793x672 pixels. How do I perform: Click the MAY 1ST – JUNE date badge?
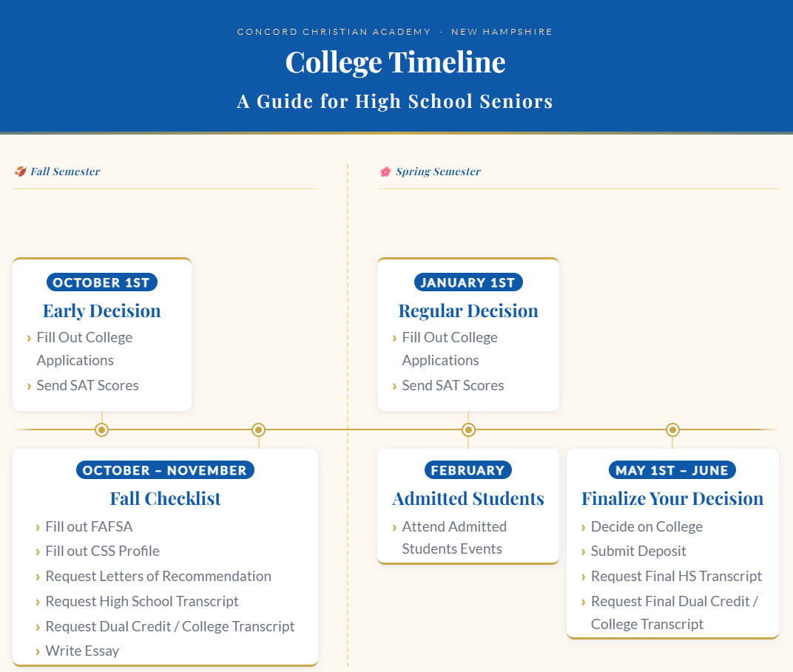pos(672,470)
